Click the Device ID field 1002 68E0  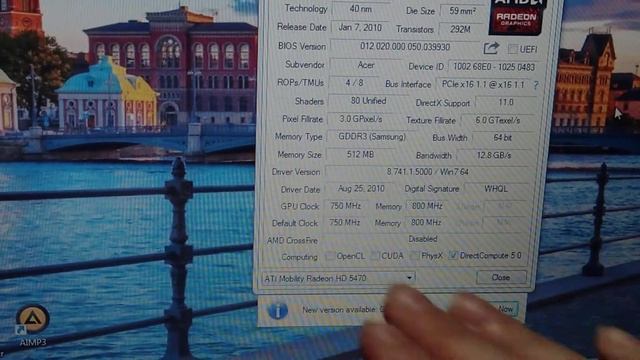[x=494, y=67]
